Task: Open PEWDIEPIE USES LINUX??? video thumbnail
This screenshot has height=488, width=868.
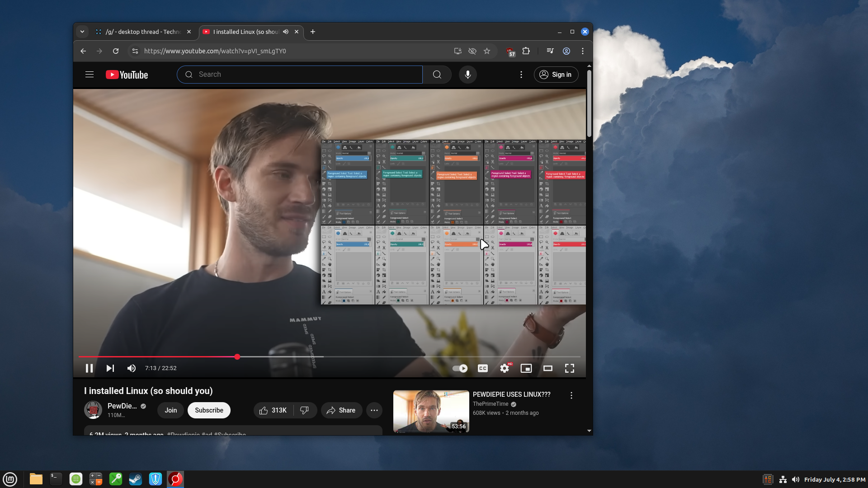Action: coord(431,411)
